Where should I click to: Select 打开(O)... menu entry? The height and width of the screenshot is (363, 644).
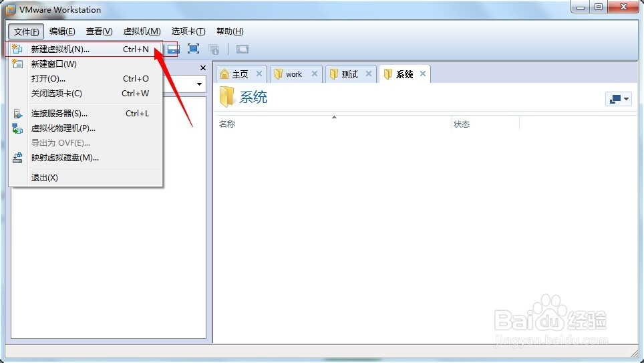click(x=86, y=79)
